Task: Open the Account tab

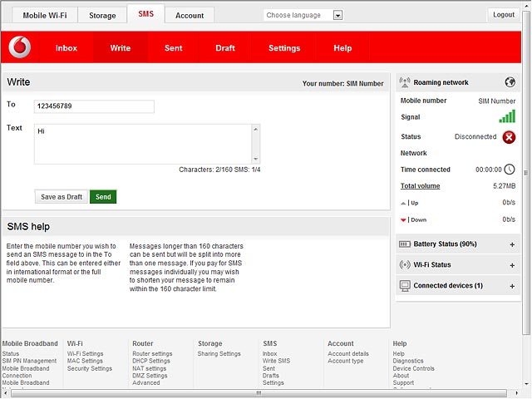Action: [190, 16]
